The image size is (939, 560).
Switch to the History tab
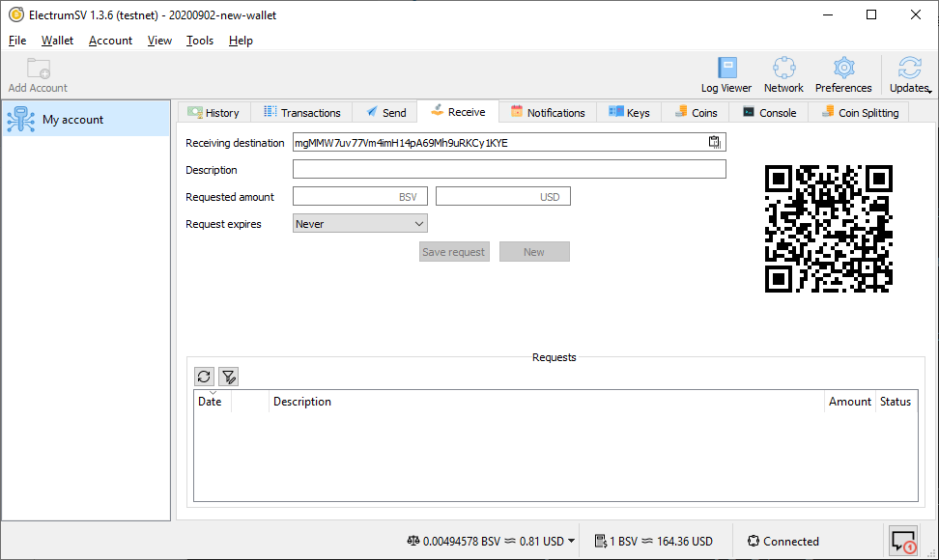pos(213,112)
